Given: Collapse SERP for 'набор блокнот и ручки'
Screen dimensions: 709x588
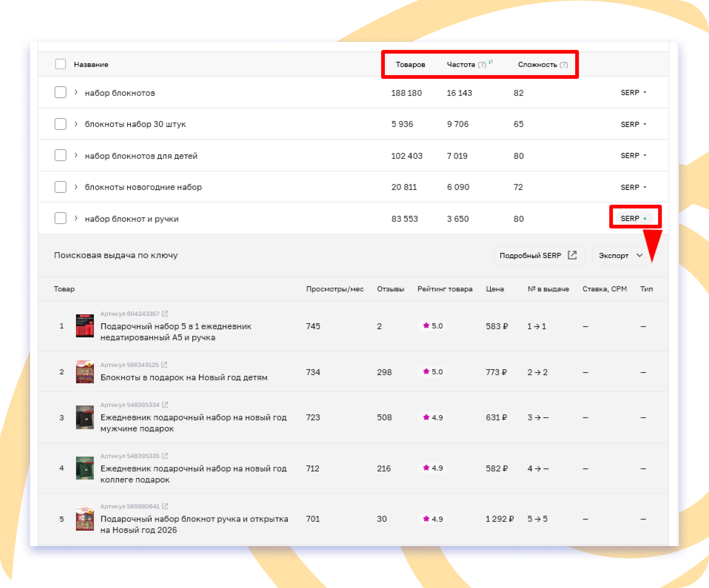Looking at the screenshot, I should 633,218.
